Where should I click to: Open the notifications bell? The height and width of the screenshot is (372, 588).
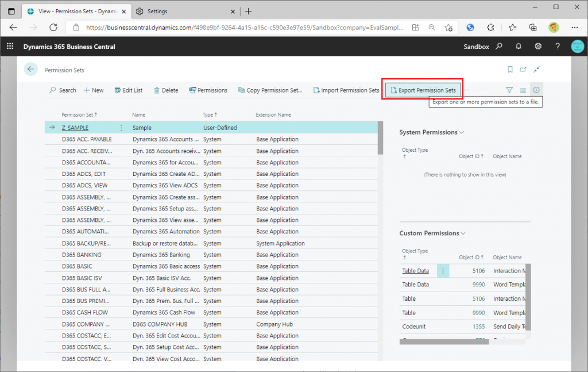click(x=519, y=46)
